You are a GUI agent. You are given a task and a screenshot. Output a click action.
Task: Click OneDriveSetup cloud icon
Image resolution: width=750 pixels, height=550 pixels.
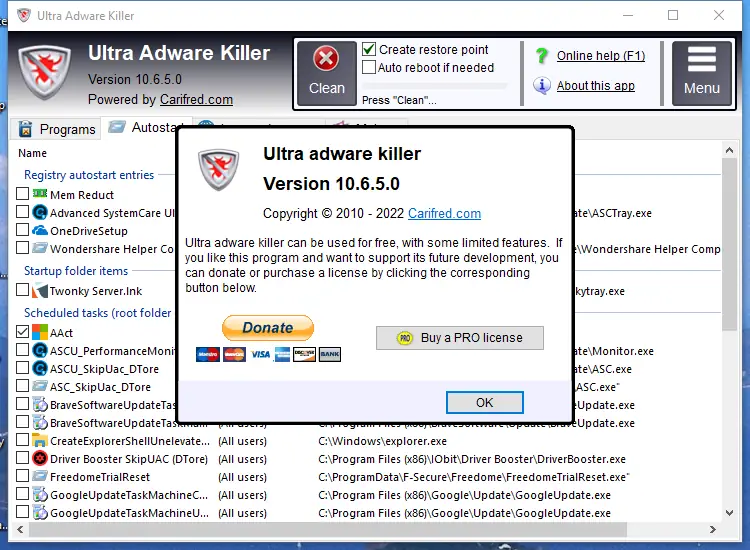[40, 230]
